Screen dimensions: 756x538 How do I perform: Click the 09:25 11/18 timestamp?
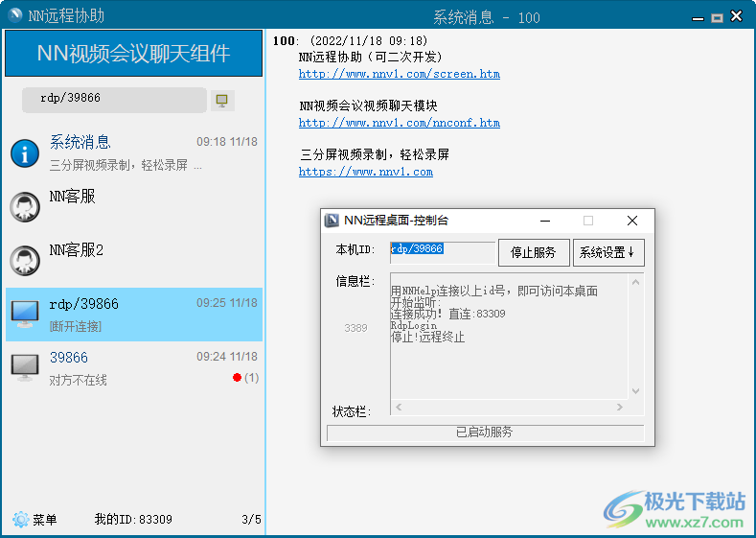click(226, 303)
